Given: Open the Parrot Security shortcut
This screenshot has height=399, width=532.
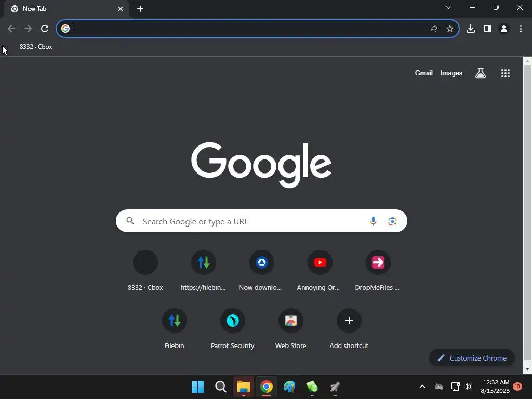Looking at the screenshot, I should (x=232, y=329).
